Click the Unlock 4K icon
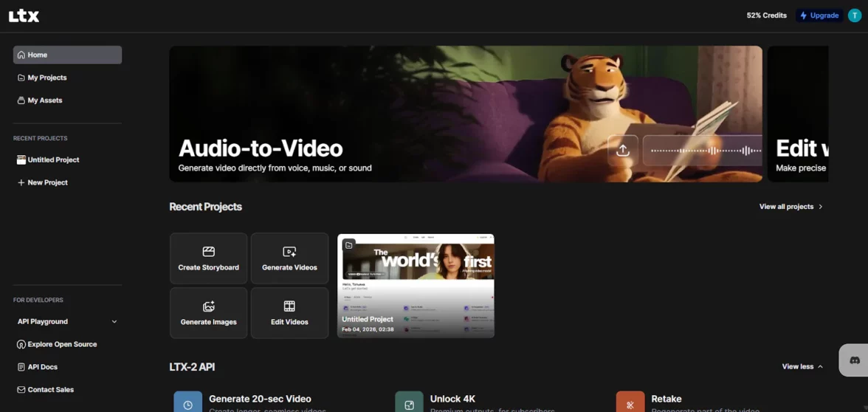 click(409, 404)
